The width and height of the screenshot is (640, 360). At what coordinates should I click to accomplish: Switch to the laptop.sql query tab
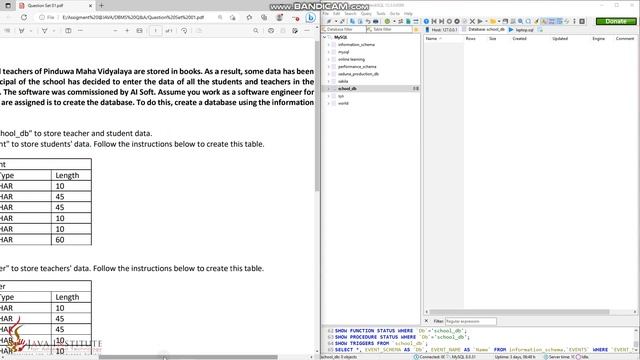click(521, 30)
